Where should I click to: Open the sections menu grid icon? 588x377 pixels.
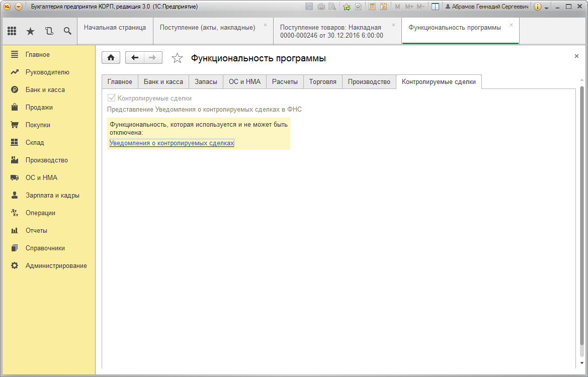click(12, 31)
